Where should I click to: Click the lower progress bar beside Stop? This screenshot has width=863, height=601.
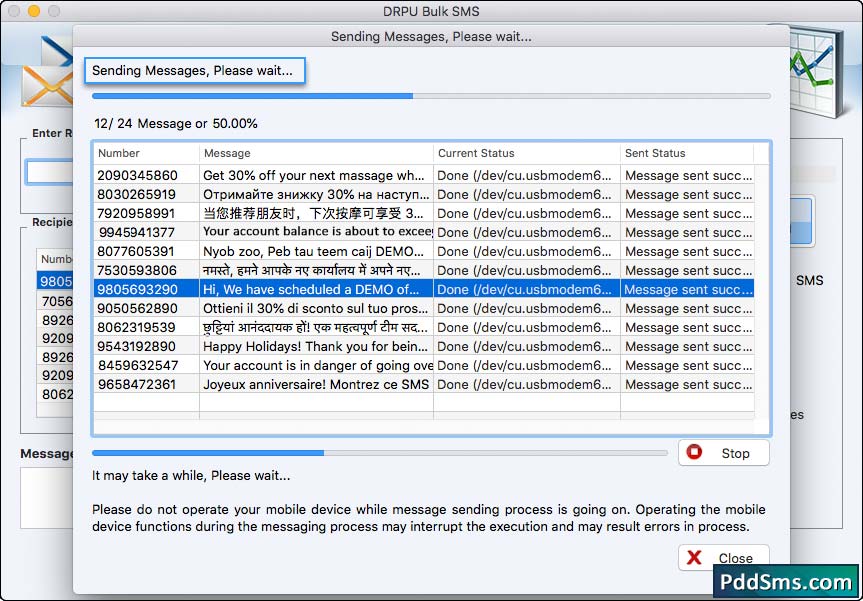pyautogui.click(x=380, y=453)
